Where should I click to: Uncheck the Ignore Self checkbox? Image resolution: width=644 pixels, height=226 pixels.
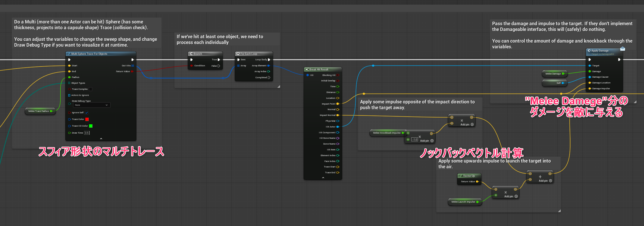(x=86, y=113)
